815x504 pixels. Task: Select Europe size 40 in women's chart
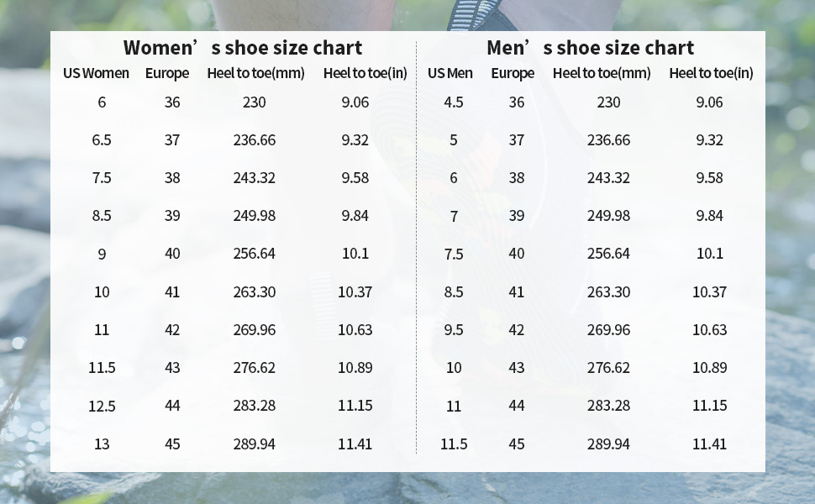(x=173, y=254)
